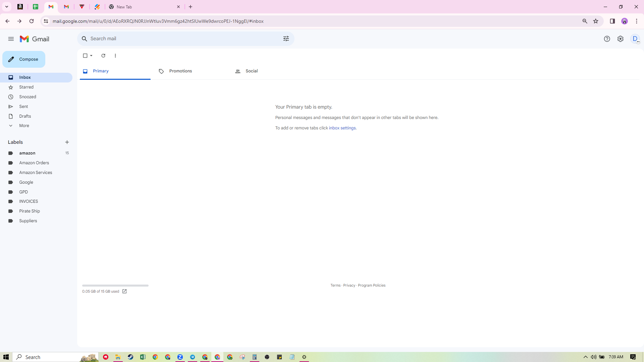Click the browser address bar URL
Screen dimensions: 644x362
pyautogui.click(x=158, y=21)
